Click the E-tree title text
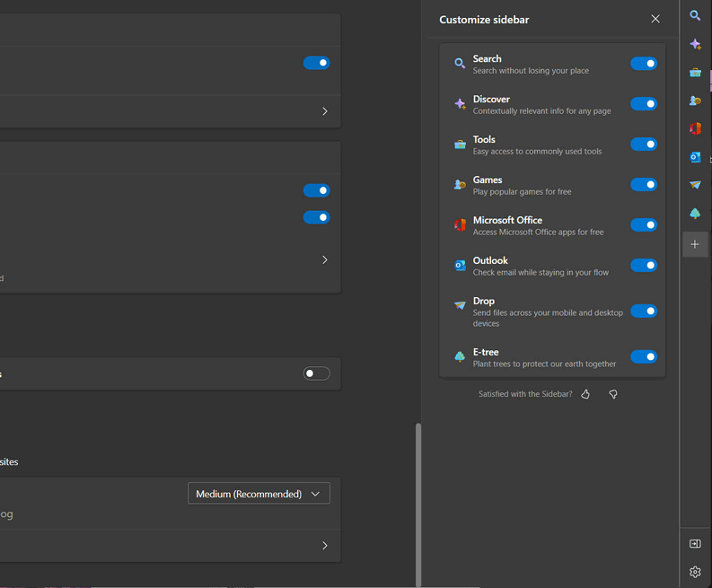This screenshot has height=588, width=712. [486, 352]
